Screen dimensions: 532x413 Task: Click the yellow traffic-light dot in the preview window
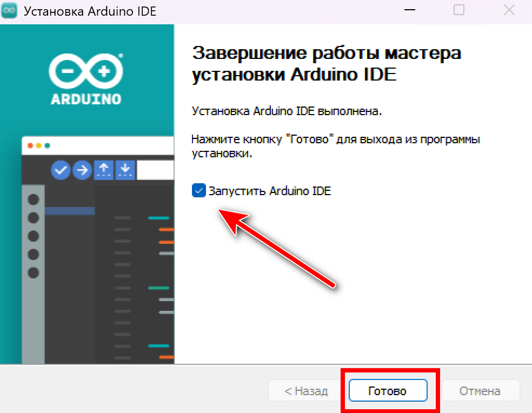click(38, 144)
